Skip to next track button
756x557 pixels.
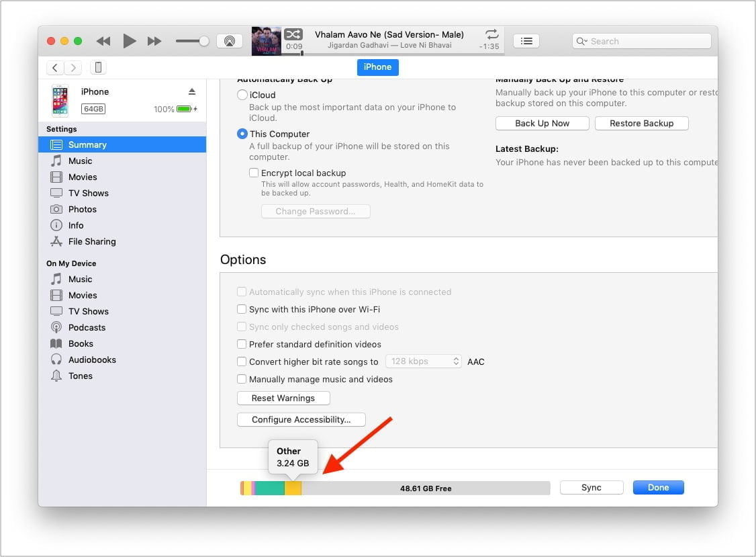click(154, 42)
